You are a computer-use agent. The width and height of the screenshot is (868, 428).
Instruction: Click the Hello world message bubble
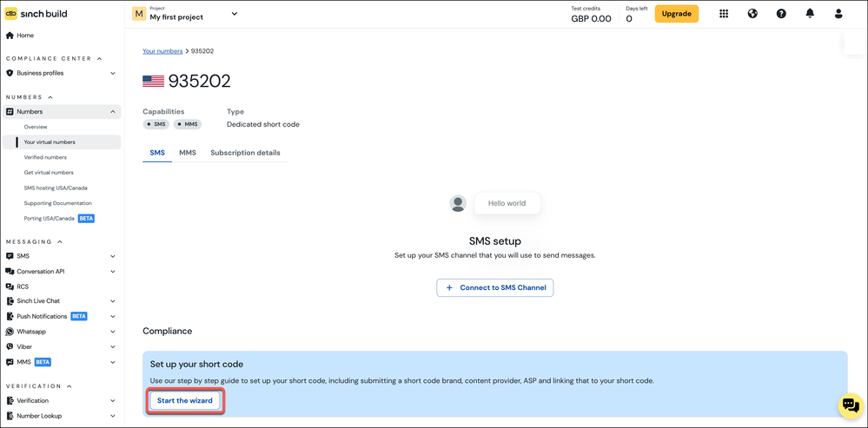pos(507,203)
